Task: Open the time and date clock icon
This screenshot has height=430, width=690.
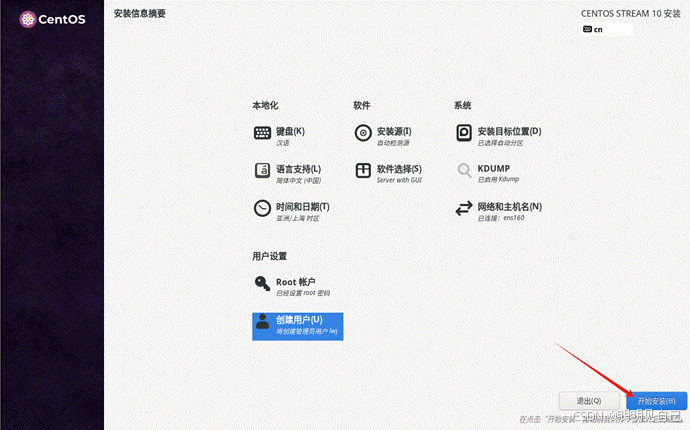Action: [262, 208]
